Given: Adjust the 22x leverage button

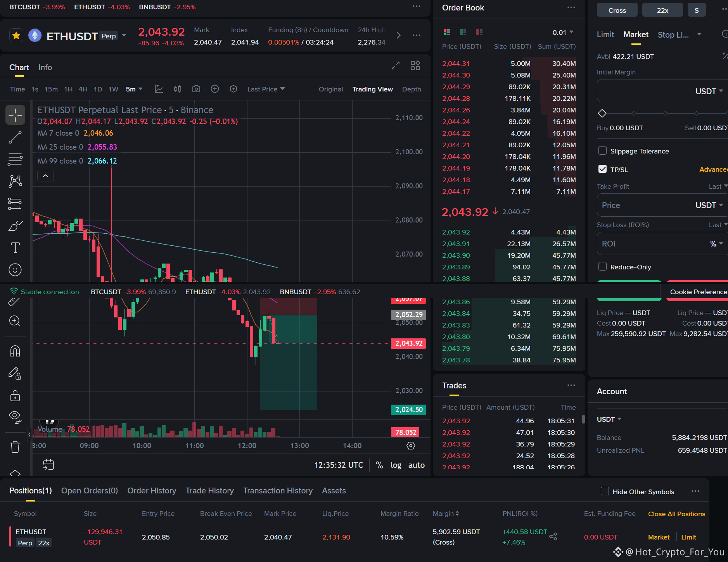Looking at the screenshot, I should tap(662, 10).
